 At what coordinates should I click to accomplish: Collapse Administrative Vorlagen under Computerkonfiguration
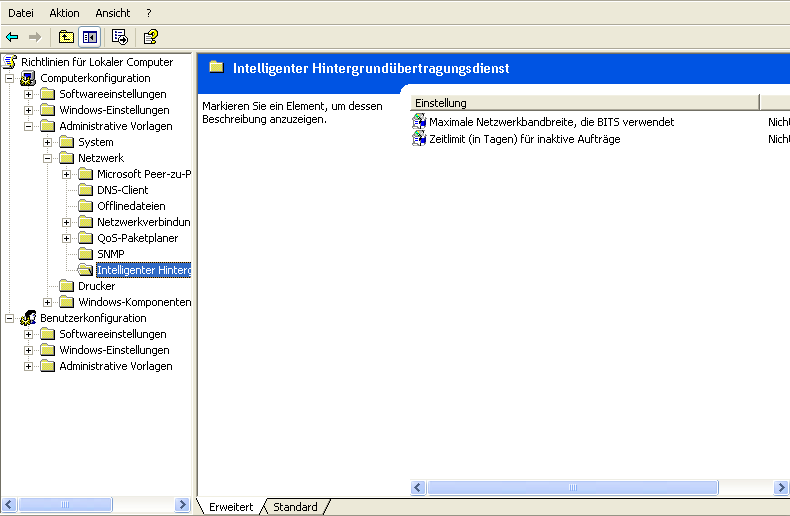pos(28,126)
